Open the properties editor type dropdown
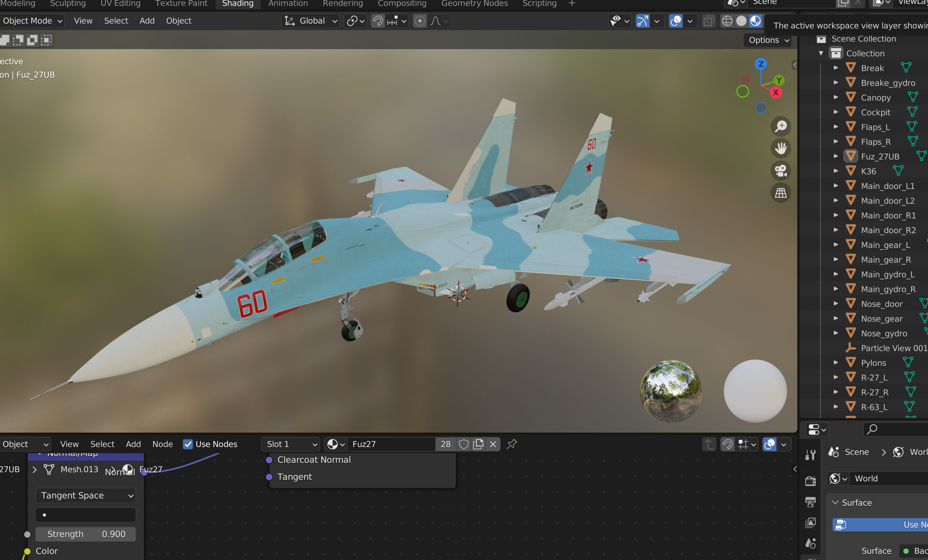This screenshot has width=928, height=560. [817, 429]
